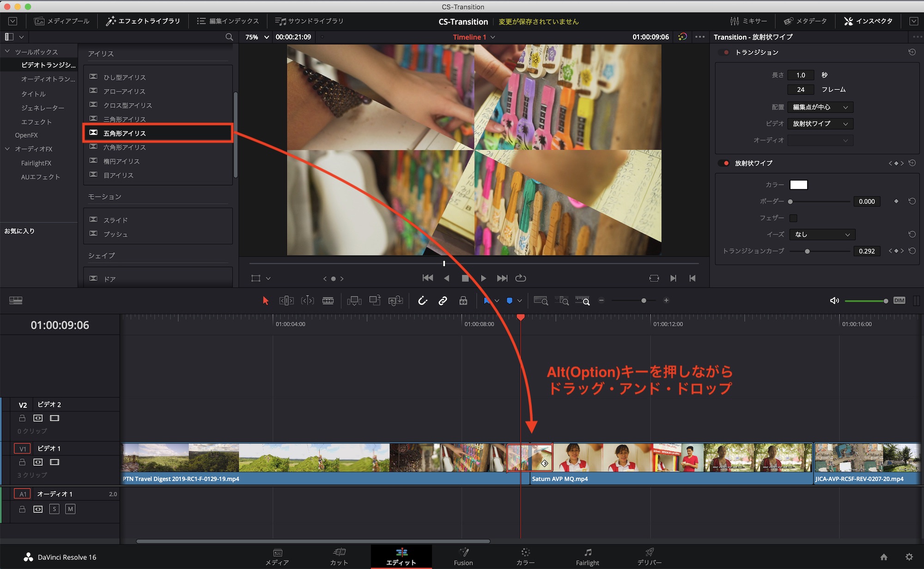This screenshot has height=569, width=924.
Task: Select the blade edit mode tool
Action: point(328,301)
